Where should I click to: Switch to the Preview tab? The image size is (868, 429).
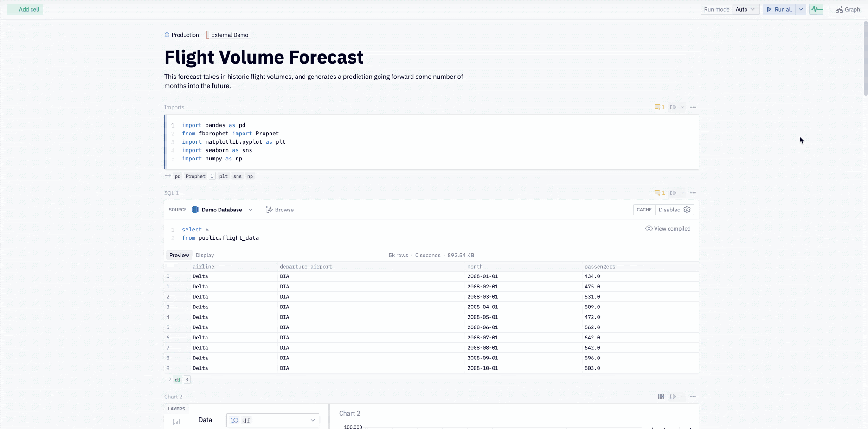pos(179,255)
